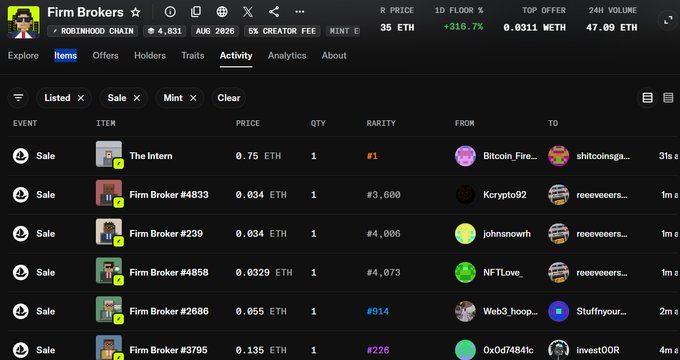The image size is (680, 360).
Task: Expand view with the fullscreen icon
Action: coord(668,20)
